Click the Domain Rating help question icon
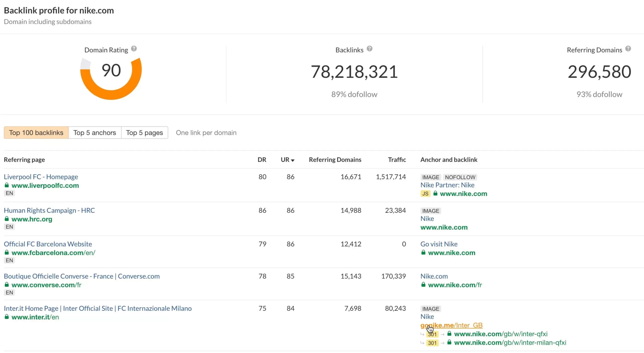Image resolution: width=644 pixels, height=353 pixels. point(134,49)
